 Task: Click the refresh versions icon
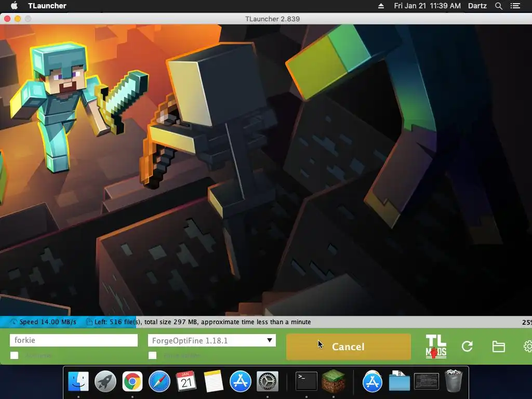click(467, 347)
